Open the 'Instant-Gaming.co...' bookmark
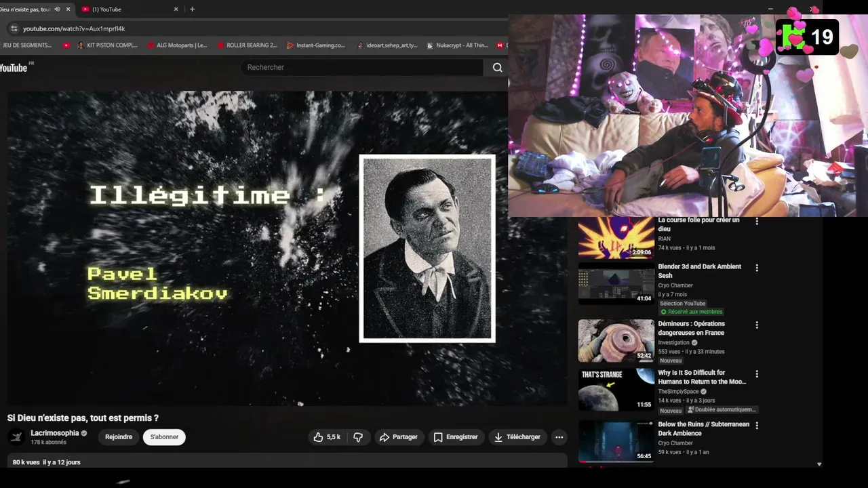 [x=316, y=45]
